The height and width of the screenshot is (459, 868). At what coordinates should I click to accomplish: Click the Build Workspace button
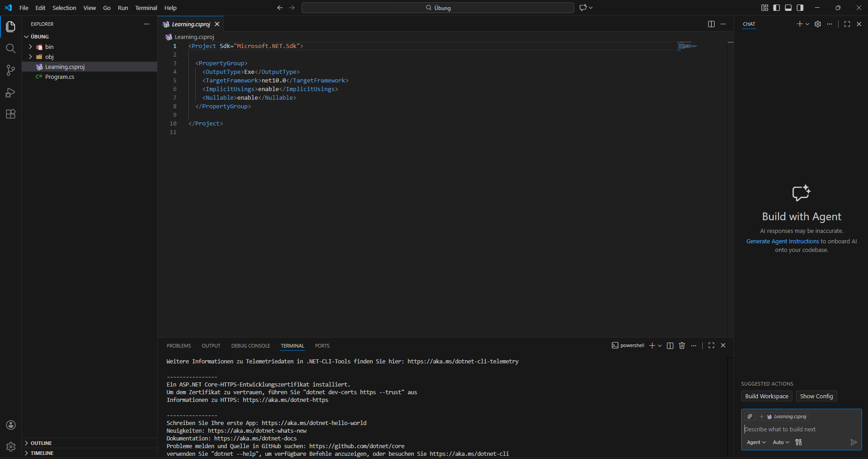(766, 396)
